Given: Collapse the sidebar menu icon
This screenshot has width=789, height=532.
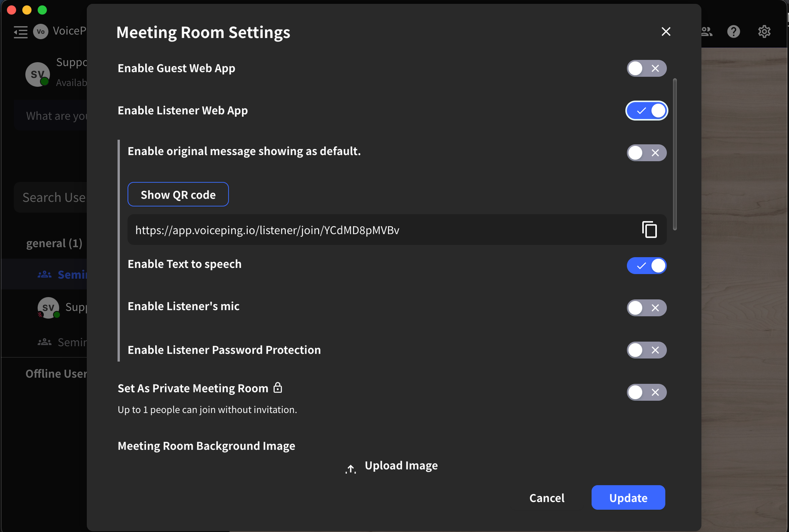Looking at the screenshot, I should pyautogui.click(x=20, y=32).
